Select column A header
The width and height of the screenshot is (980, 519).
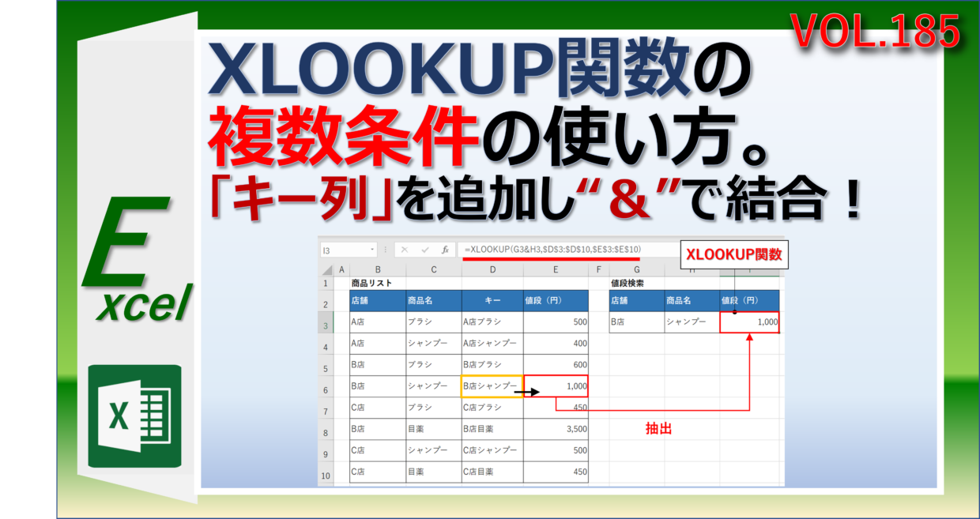click(341, 269)
